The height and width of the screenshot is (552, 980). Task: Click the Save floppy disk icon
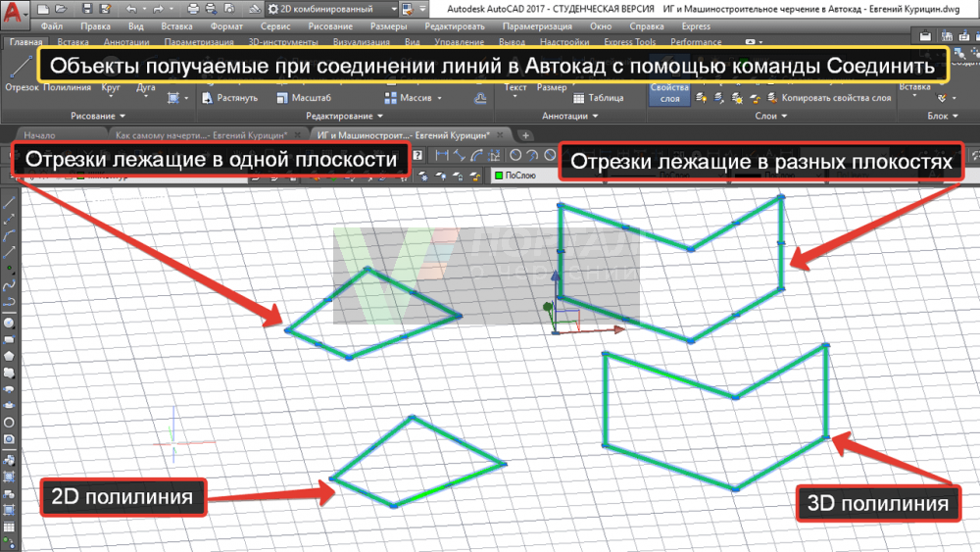point(87,9)
